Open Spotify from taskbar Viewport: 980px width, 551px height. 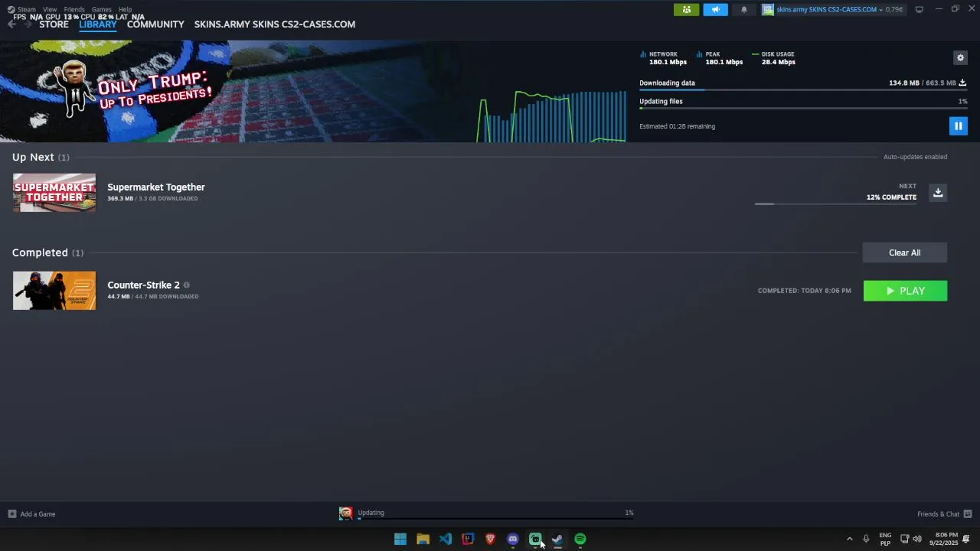580,539
